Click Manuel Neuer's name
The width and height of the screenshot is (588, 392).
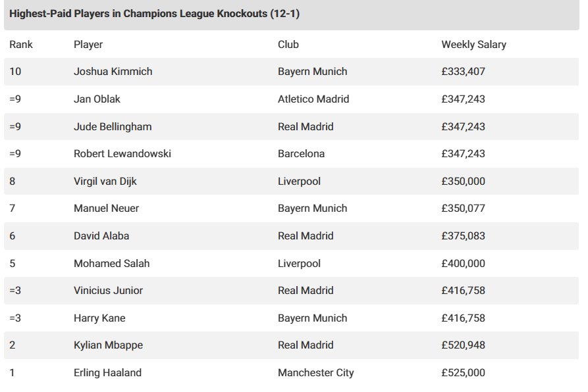(x=106, y=208)
